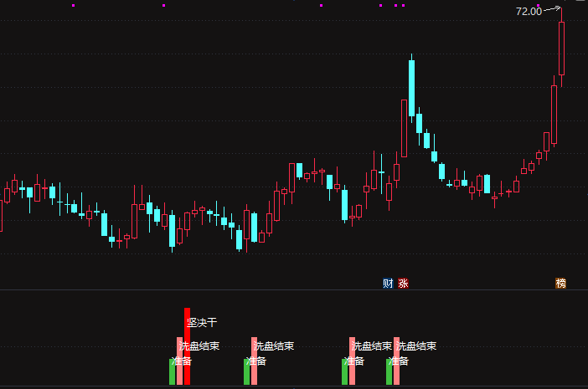Click the leftmost 准备 signal label
Screen dimensions: 588x389
click(x=182, y=361)
